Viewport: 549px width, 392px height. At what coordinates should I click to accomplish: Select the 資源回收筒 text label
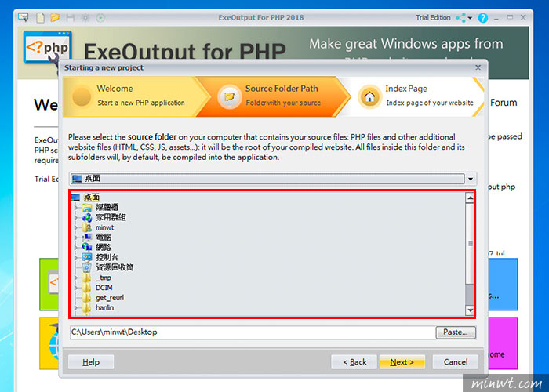click(115, 268)
